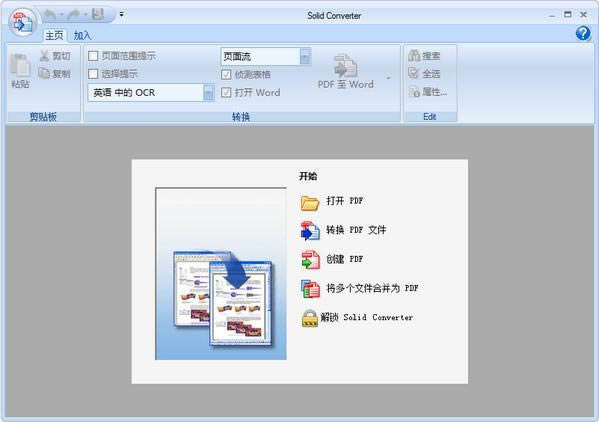Screen dimensions: 599x422
Task: Maximize the Solid Converter window
Action: (568, 15)
